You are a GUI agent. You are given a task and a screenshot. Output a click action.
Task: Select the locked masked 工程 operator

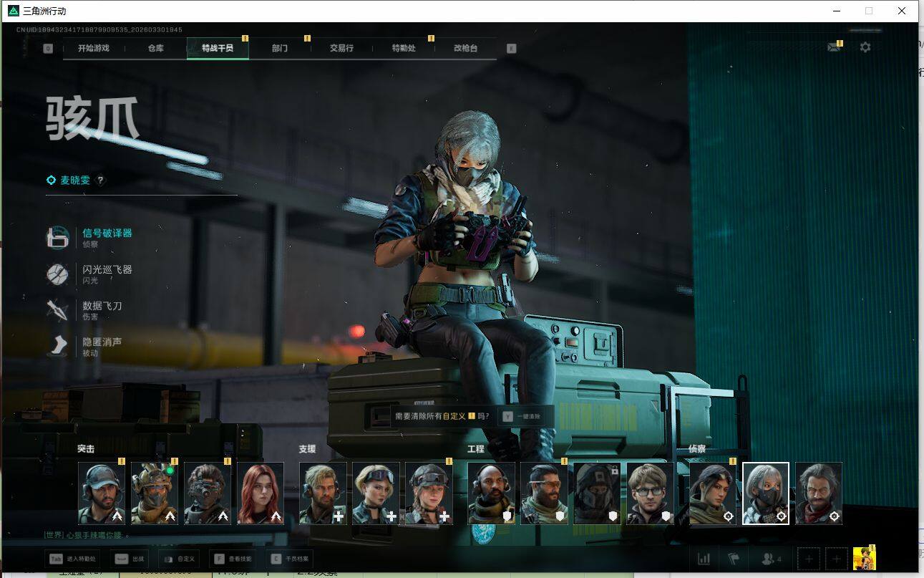(597, 493)
